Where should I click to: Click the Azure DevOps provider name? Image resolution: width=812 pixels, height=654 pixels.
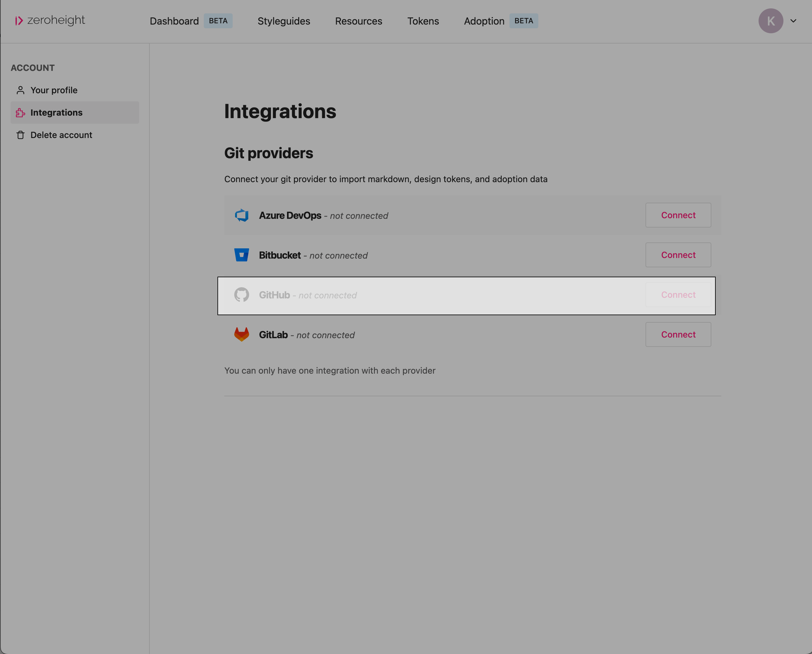(290, 215)
